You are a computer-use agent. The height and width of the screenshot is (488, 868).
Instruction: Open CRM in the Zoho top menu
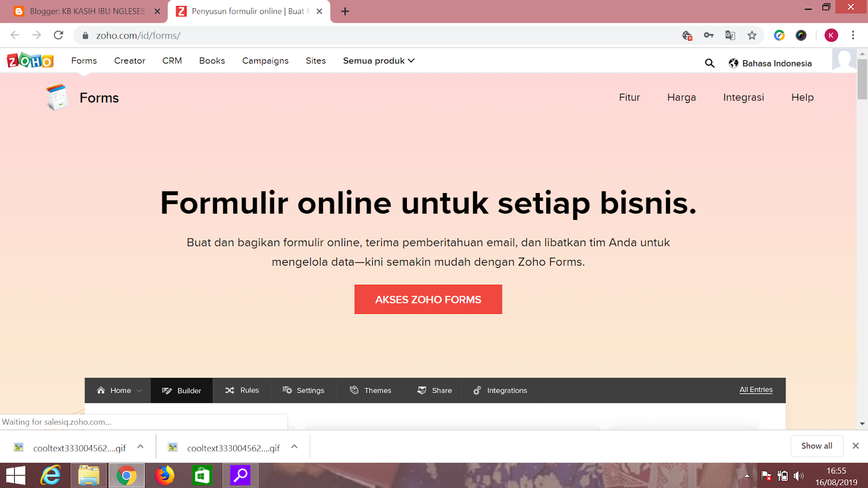tap(172, 61)
